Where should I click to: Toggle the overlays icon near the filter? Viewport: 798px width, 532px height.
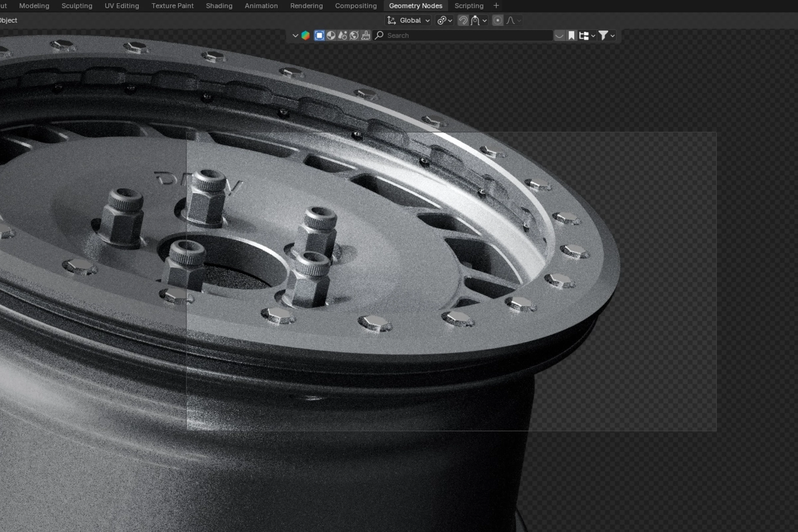pos(559,35)
